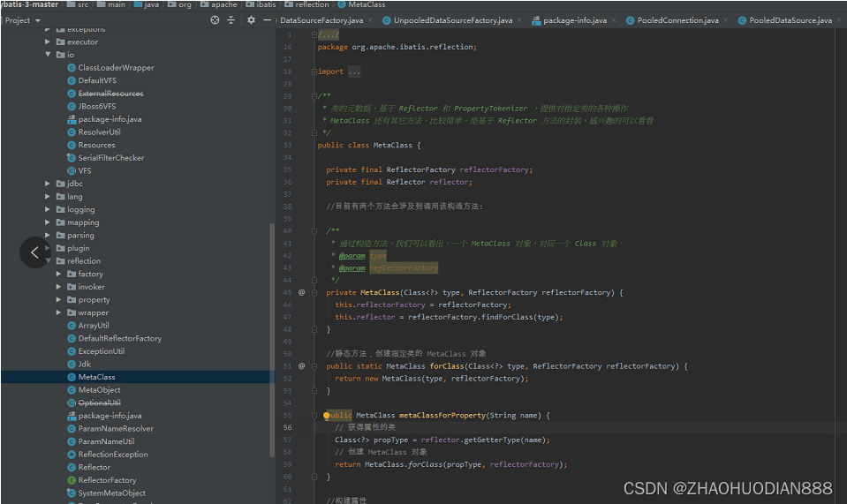Close the PooledConnection.java tab

[726, 20]
